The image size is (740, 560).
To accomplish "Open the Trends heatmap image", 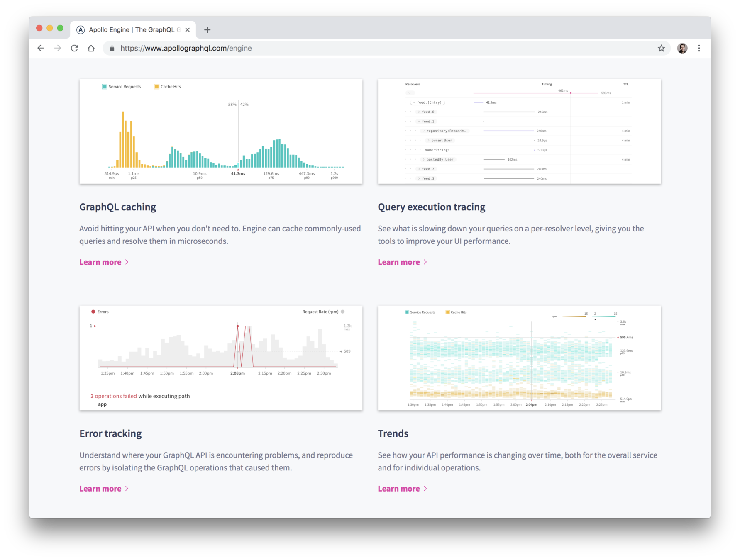I will (519, 358).
